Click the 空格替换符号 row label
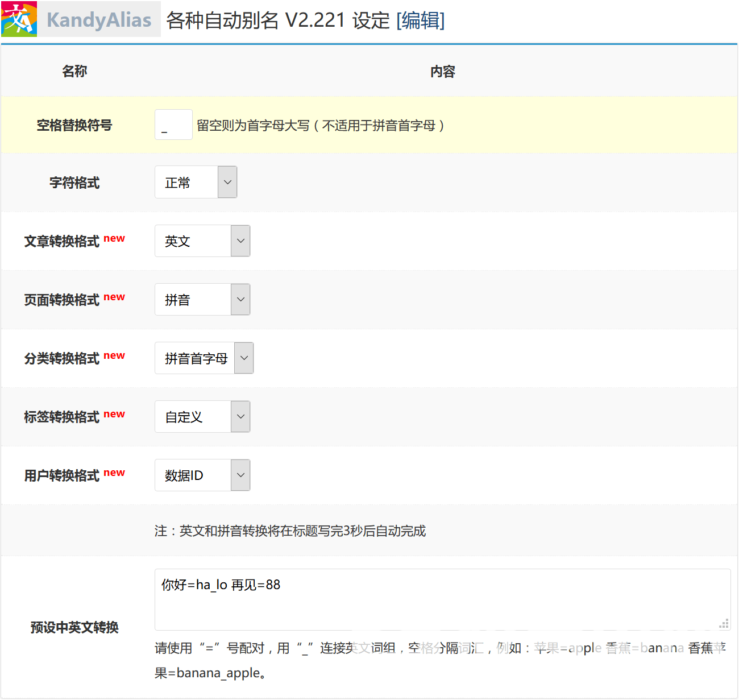Screen dimensions: 739x700 click(74, 125)
